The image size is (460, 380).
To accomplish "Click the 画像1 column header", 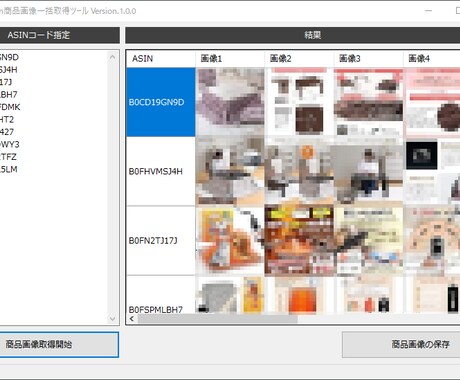I will 230,59.
